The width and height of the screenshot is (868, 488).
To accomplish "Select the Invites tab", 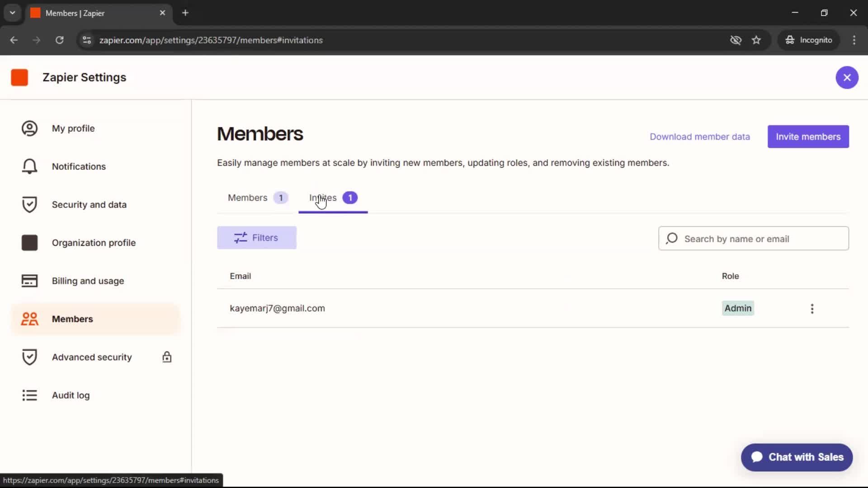I will (x=333, y=198).
